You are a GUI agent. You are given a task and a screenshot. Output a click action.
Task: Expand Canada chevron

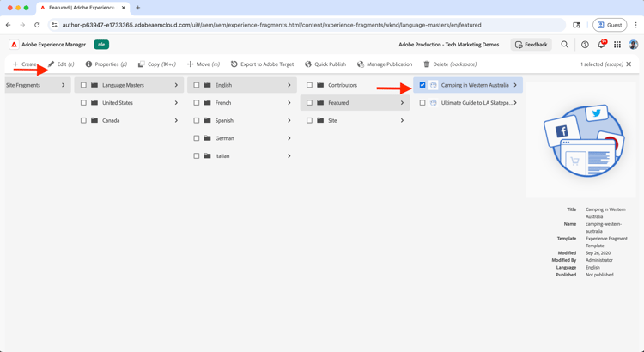(176, 120)
